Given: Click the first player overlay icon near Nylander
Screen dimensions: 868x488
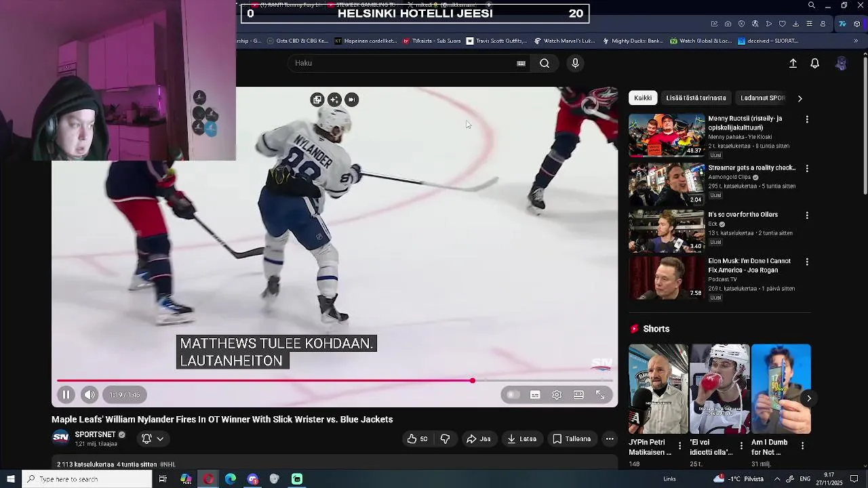Looking at the screenshot, I should 317,100.
